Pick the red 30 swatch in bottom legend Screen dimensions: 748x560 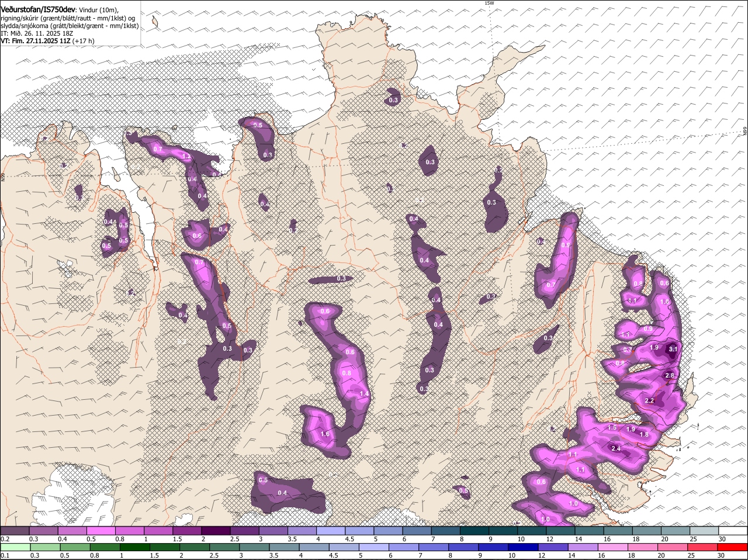point(733,548)
